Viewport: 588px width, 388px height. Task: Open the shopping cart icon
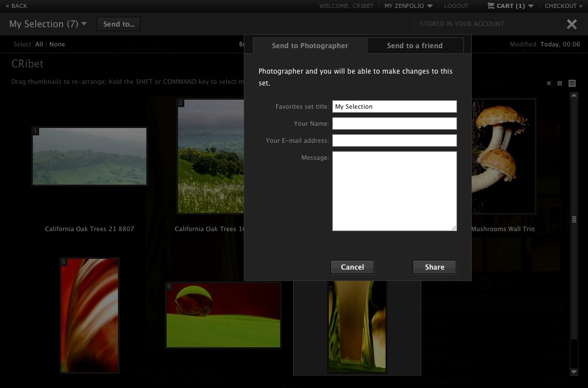491,6
